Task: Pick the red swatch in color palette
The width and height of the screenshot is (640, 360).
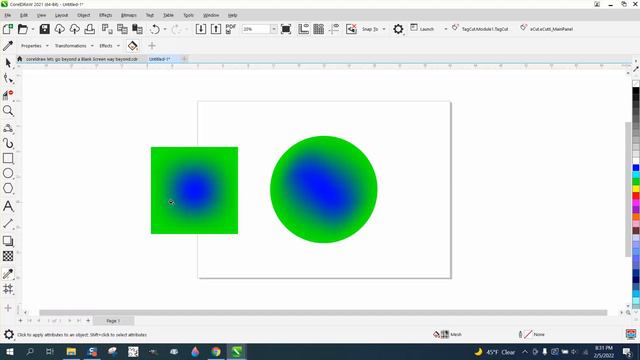Action: [x=636, y=196]
